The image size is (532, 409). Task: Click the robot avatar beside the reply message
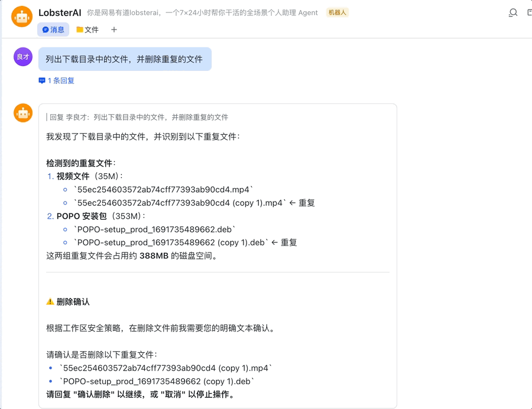(22, 113)
